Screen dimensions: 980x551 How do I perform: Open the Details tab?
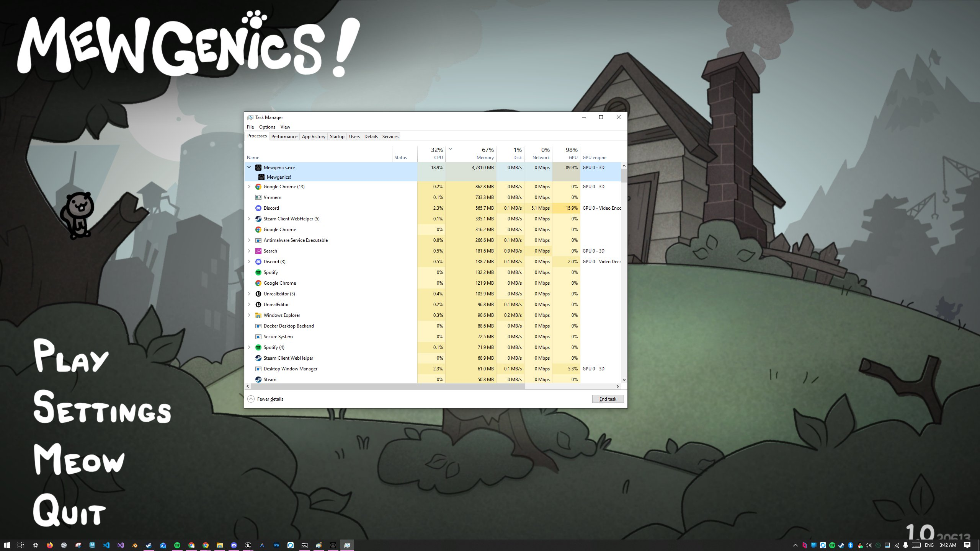click(x=371, y=137)
